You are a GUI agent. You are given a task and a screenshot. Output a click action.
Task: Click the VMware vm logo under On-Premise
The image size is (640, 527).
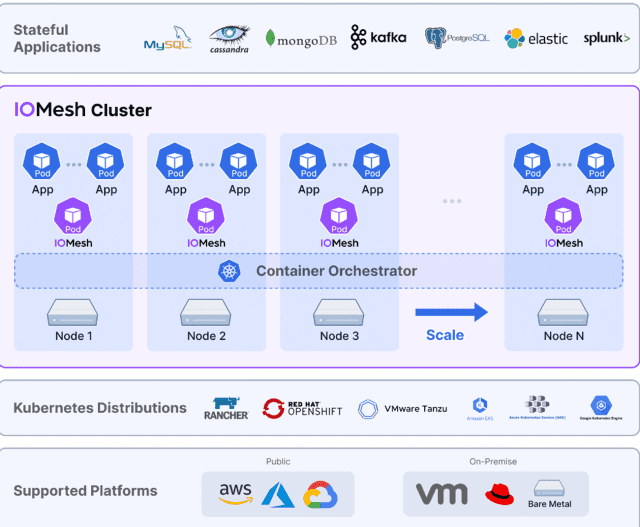point(442,494)
